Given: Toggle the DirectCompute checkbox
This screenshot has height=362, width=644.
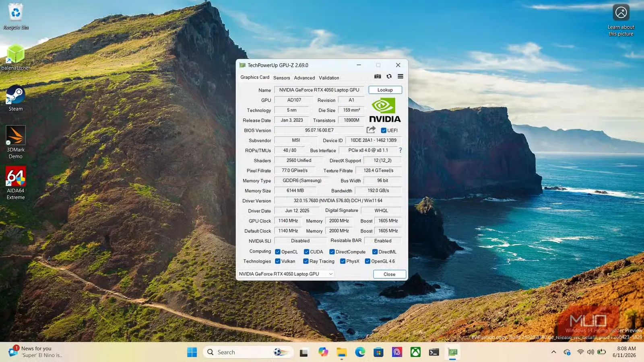Looking at the screenshot, I should [332, 252].
